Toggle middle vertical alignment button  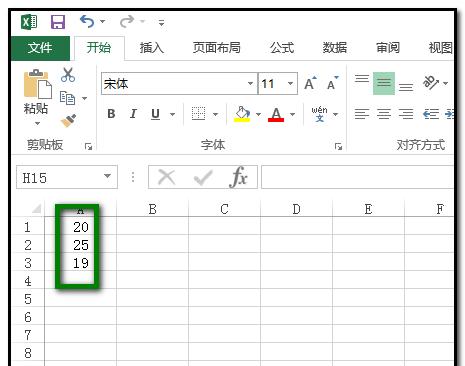(384, 83)
